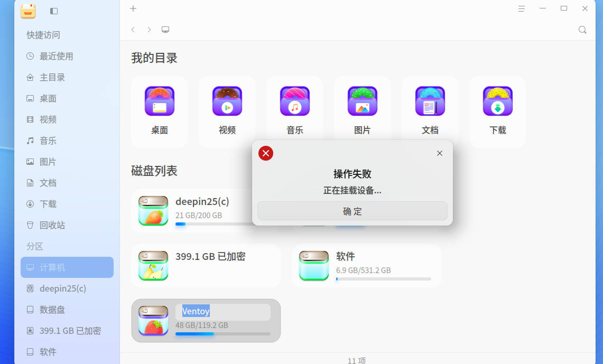Click the 软件 disk usage progress bar
This screenshot has height=364, width=603.
383,278
